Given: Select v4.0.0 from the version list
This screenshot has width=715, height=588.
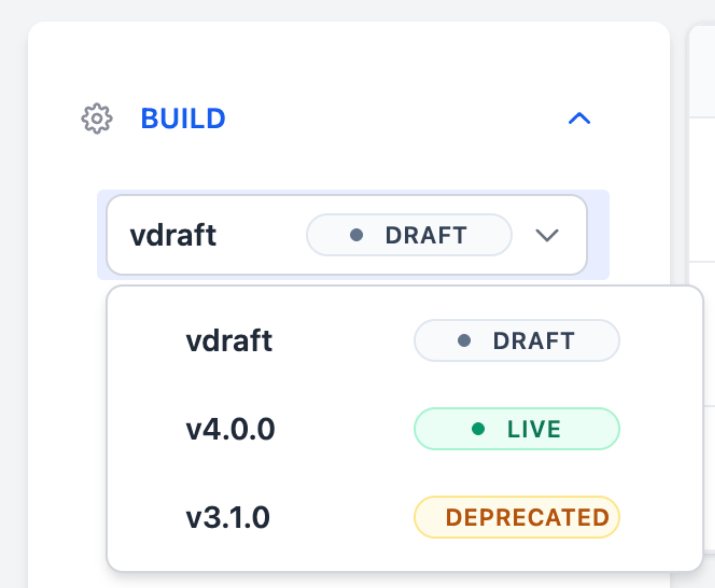Looking at the screenshot, I should pyautogui.click(x=230, y=429).
